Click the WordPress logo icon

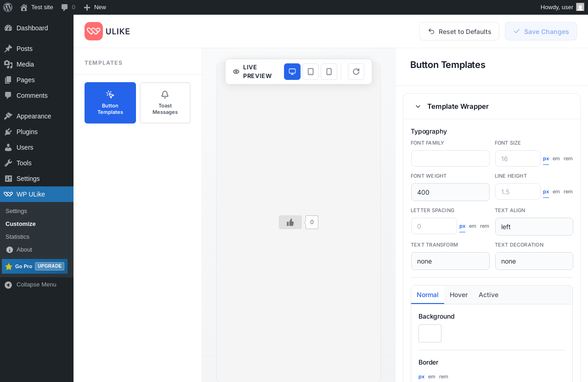point(8,7)
